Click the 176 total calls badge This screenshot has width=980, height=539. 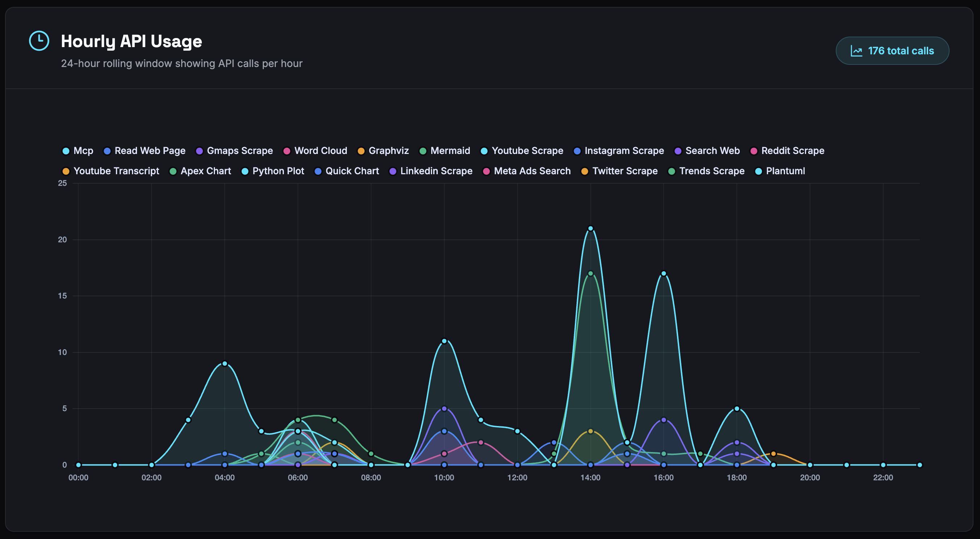tap(892, 50)
